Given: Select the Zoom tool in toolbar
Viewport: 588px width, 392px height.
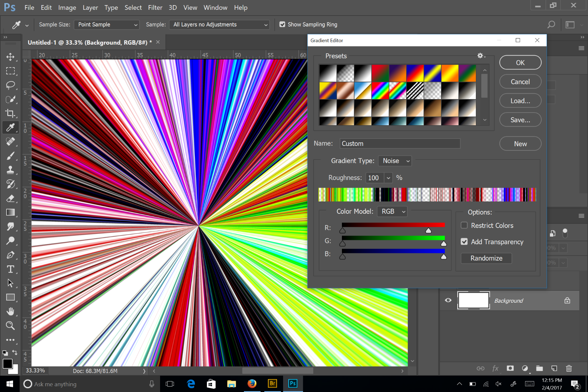Looking at the screenshot, I should [10, 326].
